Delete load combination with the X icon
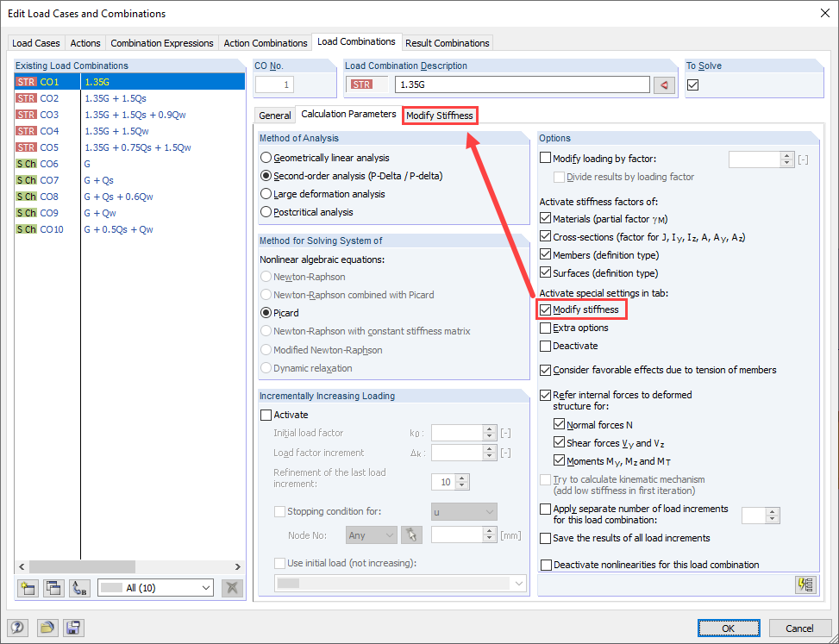The width and height of the screenshot is (839, 644). (231, 587)
